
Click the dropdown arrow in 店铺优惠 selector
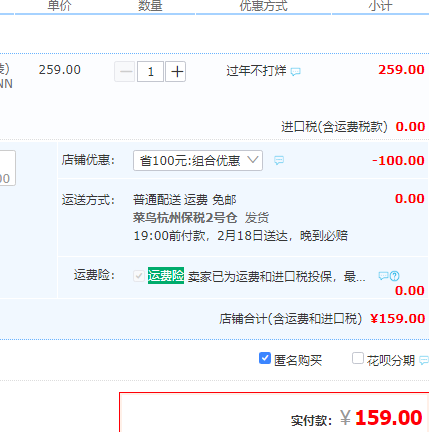[253, 160]
